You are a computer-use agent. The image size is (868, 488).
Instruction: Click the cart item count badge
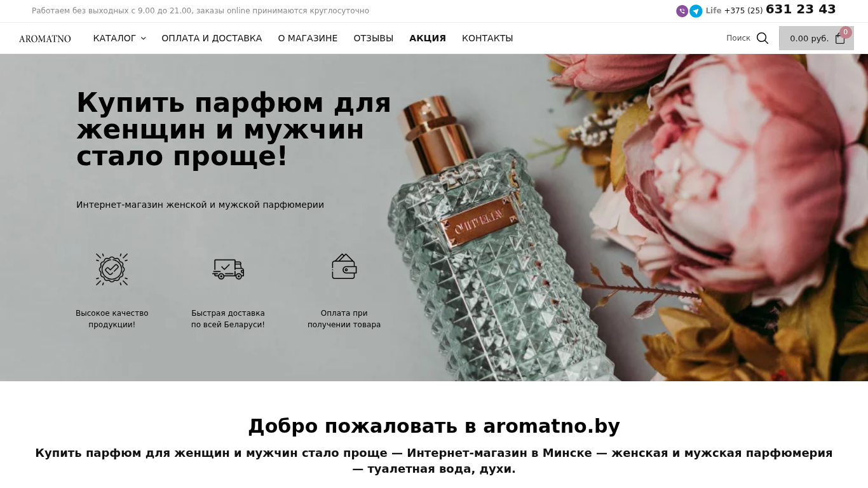845,32
